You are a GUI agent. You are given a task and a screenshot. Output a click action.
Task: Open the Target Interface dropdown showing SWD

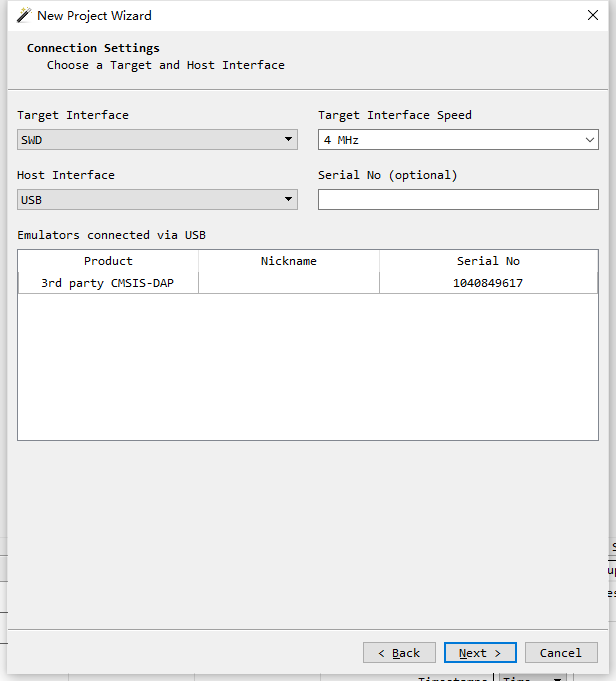(x=150, y=140)
